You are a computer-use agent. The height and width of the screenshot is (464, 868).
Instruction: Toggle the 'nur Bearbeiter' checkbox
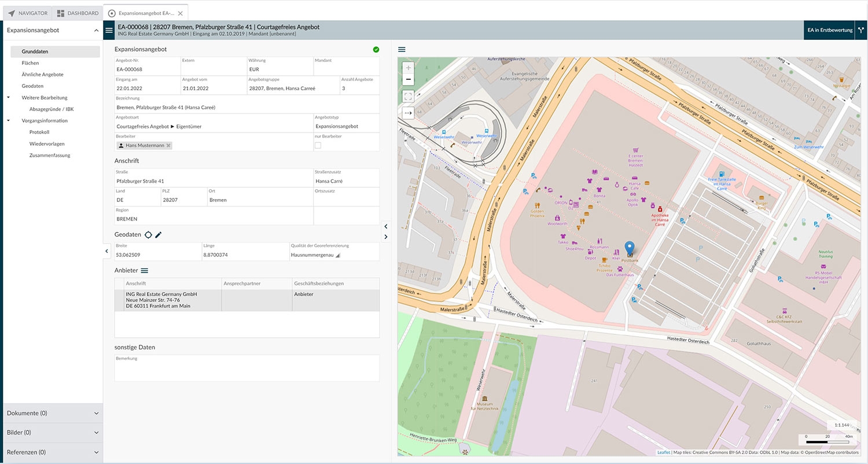(x=318, y=145)
